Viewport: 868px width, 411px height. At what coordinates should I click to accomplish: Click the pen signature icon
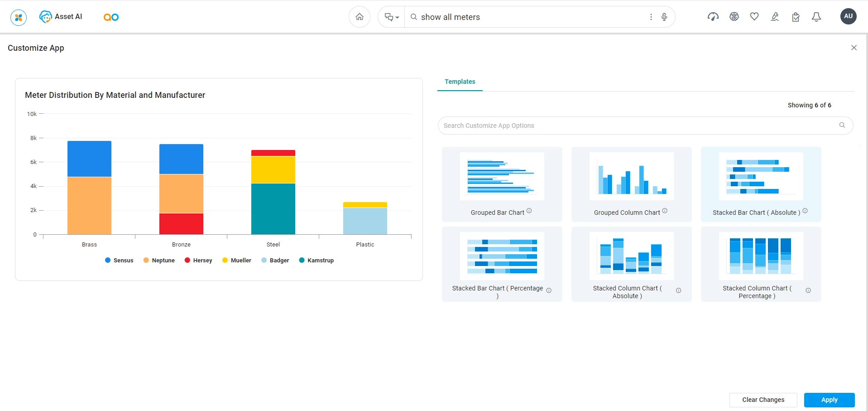(x=775, y=17)
